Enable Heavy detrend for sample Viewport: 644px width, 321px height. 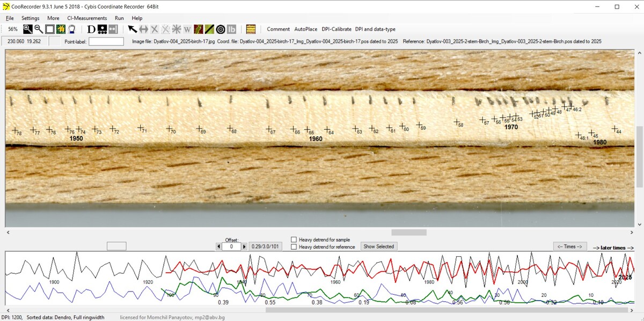294,240
